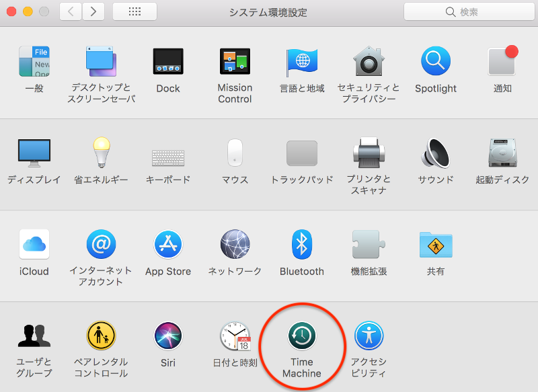Open ペアレンタルコントロール (Parental Controls)
Screen dimensions: 538x392
pyautogui.click(x=101, y=336)
